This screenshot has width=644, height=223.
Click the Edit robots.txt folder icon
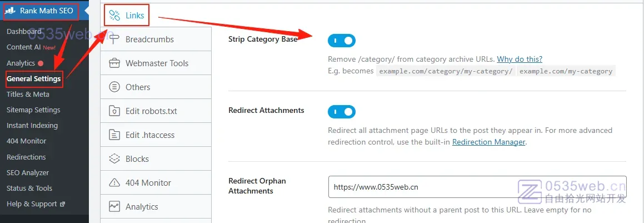point(115,111)
